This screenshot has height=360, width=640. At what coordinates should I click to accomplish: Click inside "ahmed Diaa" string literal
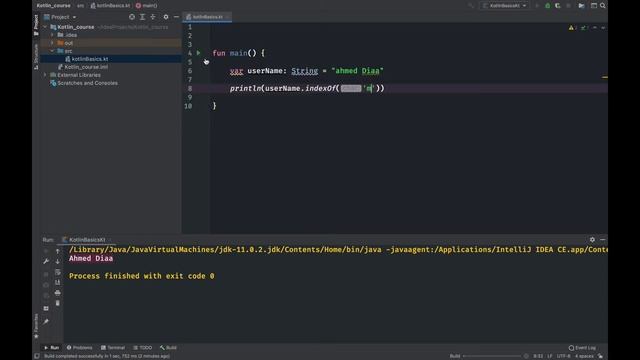[357, 71]
